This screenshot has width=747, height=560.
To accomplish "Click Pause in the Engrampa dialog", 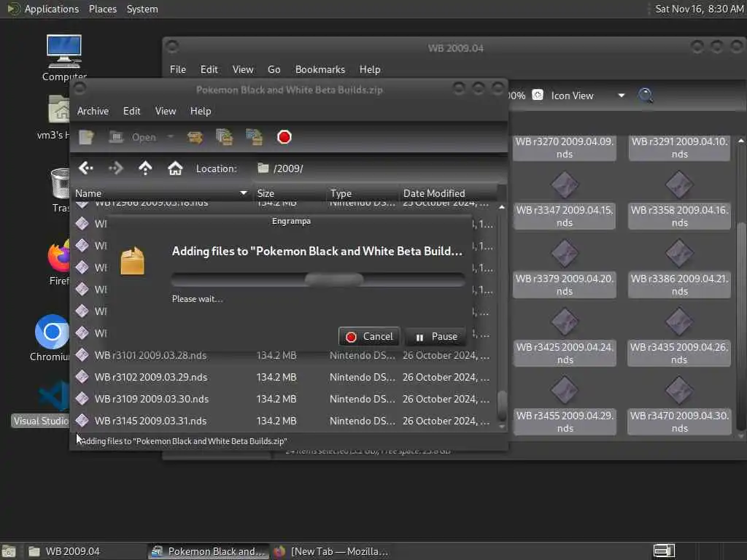I will pyautogui.click(x=437, y=337).
